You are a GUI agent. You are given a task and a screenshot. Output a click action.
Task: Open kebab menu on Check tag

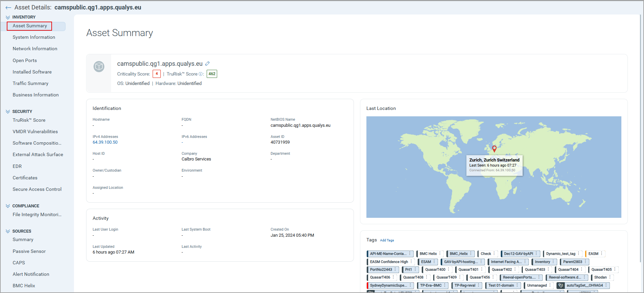(x=494, y=254)
